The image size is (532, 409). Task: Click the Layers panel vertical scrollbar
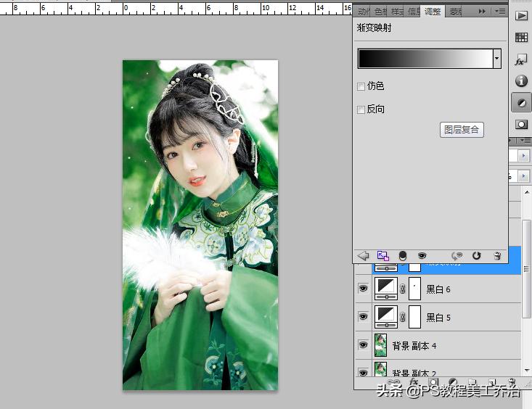[x=526, y=268]
